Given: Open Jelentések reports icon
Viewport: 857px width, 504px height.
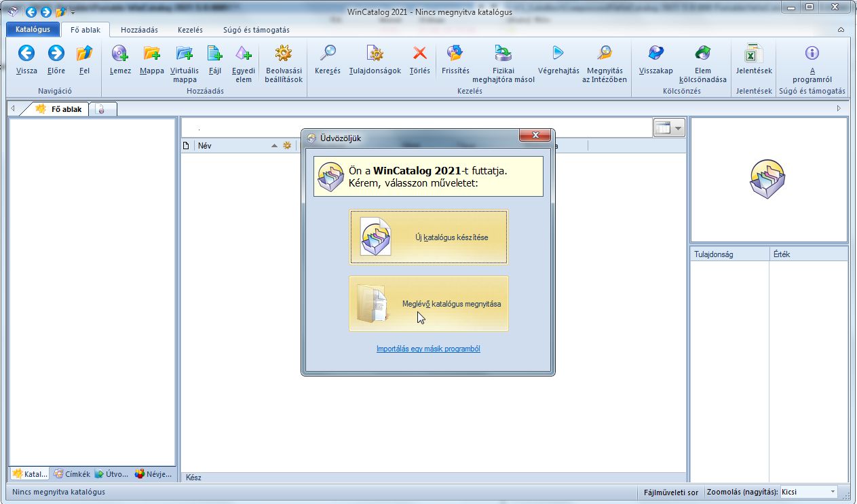Looking at the screenshot, I should (753, 54).
